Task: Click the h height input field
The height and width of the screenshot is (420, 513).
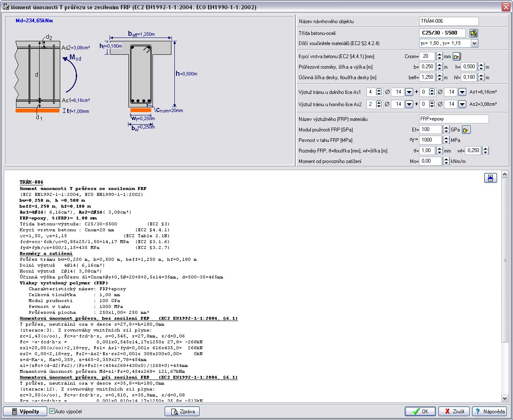Action: pyautogui.click(x=469, y=67)
